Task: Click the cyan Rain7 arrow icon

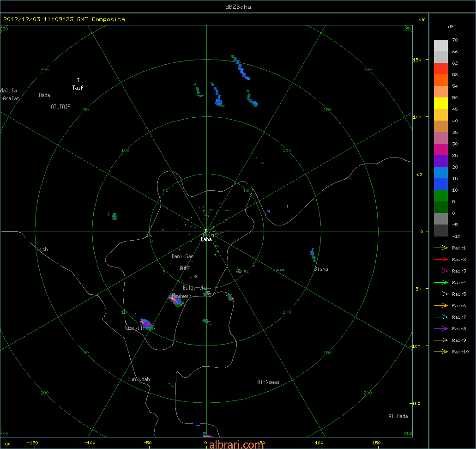Action: coord(441,317)
